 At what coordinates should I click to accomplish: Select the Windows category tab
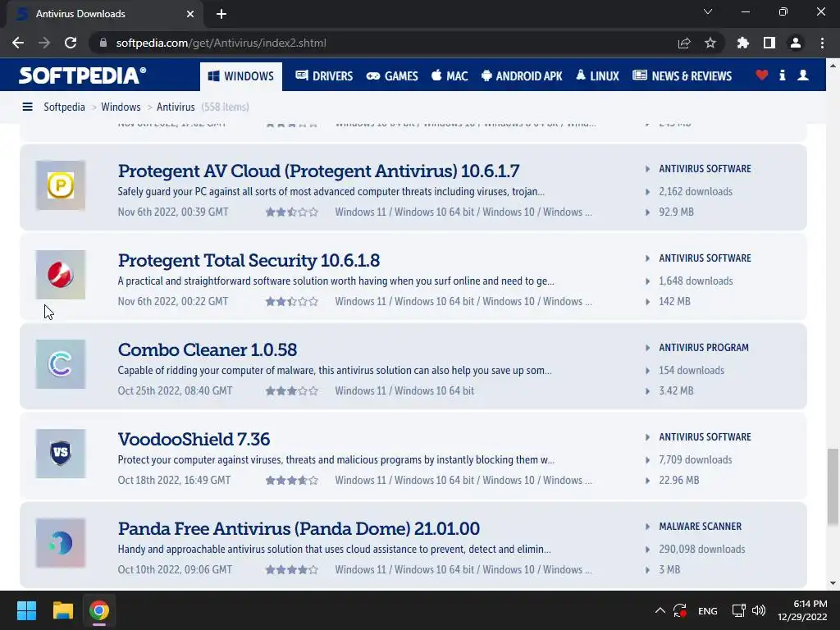coord(241,76)
